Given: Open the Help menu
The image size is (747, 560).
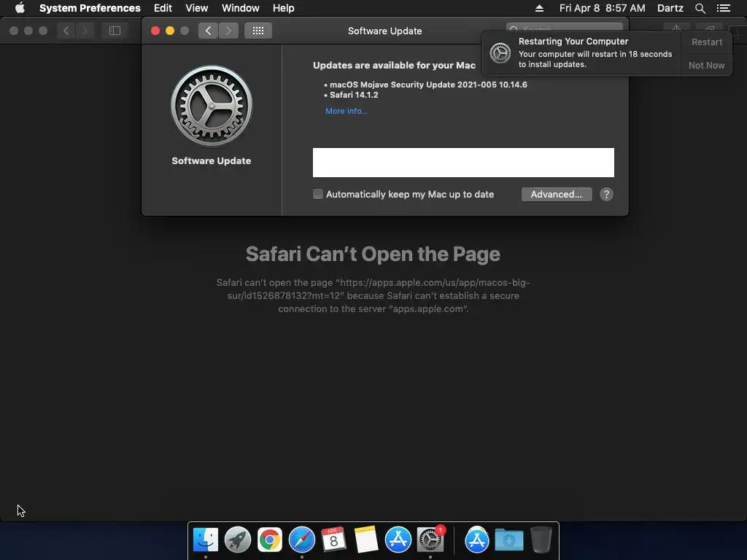Looking at the screenshot, I should pos(284,8).
